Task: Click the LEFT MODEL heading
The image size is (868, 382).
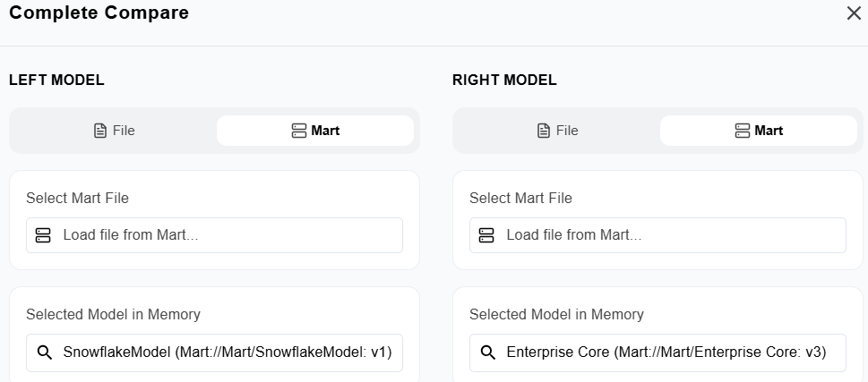Action: click(56, 81)
